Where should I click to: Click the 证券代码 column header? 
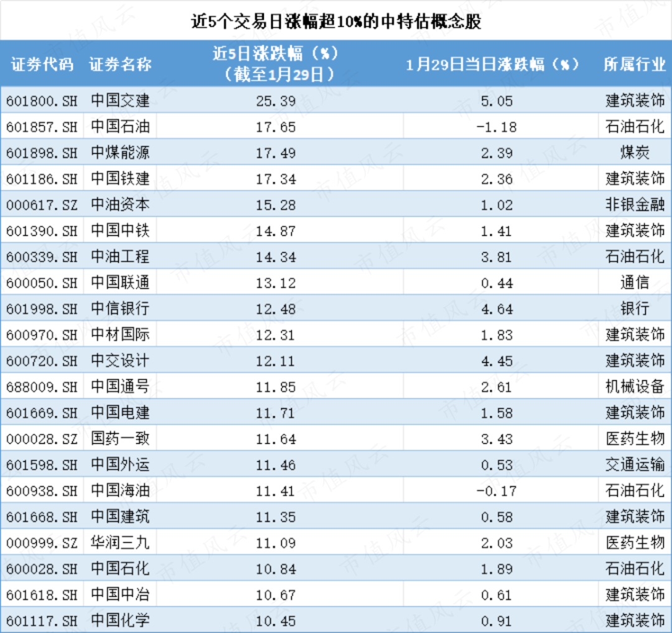coord(42,64)
